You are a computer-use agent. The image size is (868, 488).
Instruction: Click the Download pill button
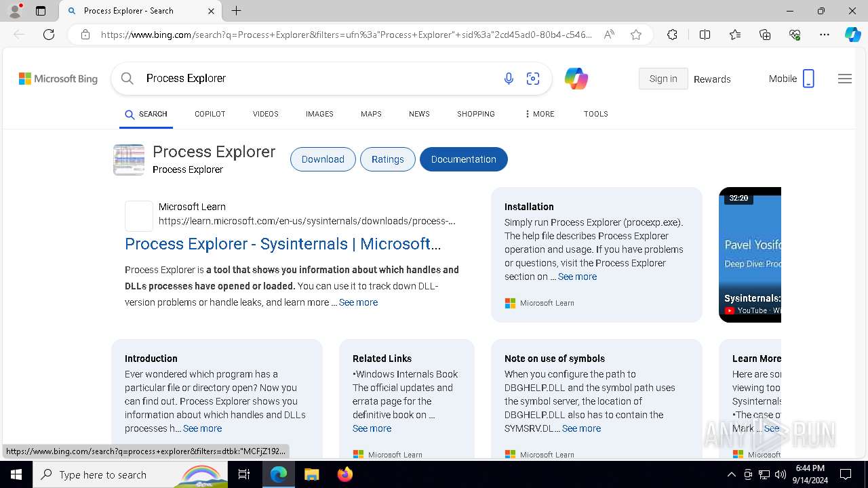click(323, 159)
